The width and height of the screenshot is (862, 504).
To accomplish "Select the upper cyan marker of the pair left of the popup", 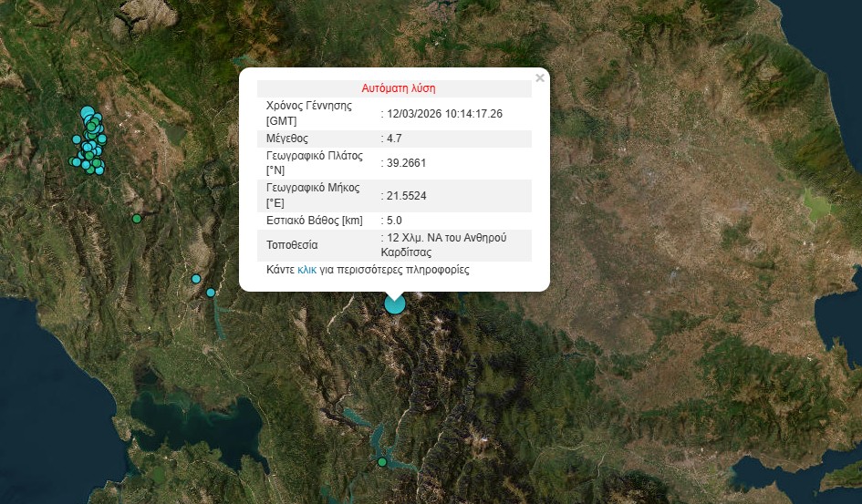I will click(x=196, y=279).
